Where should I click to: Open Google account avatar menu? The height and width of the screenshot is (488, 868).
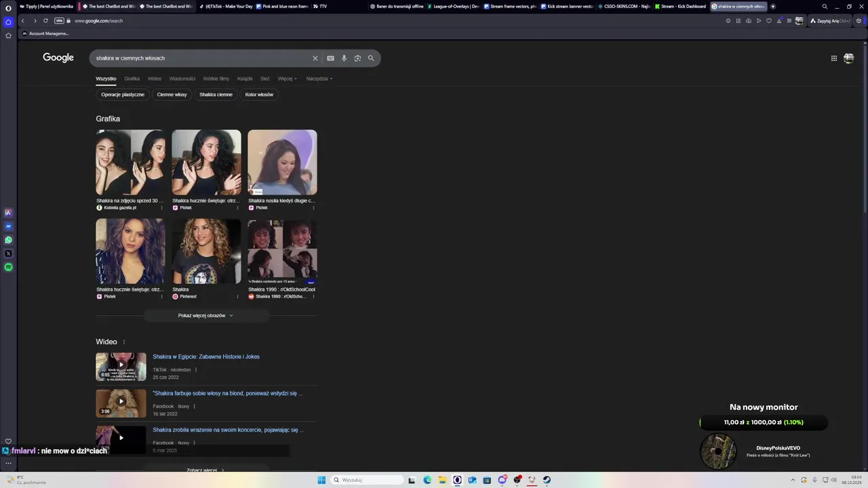click(849, 58)
